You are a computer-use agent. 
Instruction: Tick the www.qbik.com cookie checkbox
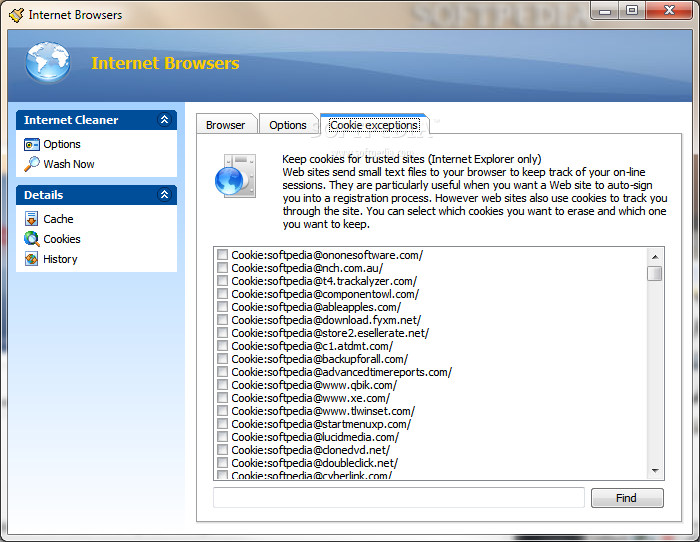[x=222, y=385]
